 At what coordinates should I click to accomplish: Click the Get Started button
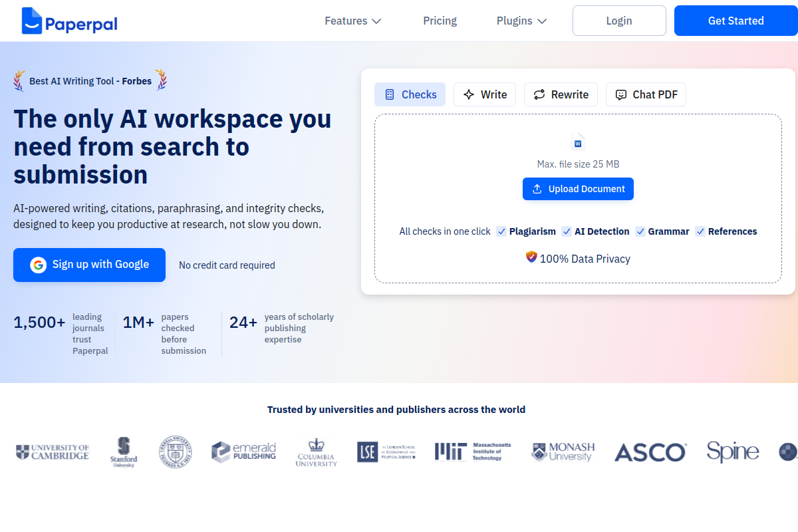tap(736, 21)
